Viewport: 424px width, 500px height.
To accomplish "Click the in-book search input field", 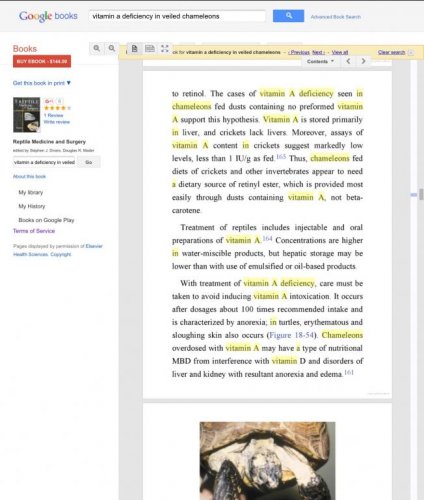I will pyautogui.click(x=44, y=162).
